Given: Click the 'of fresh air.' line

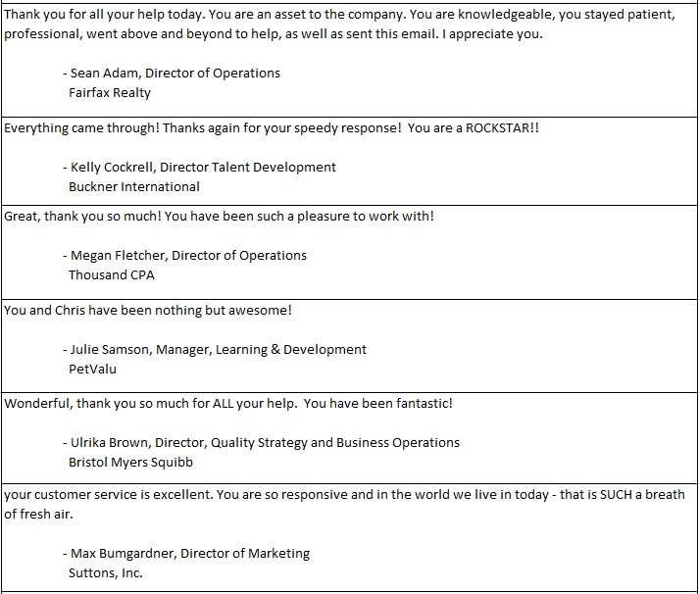Looking at the screenshot, I should point(38,515).
